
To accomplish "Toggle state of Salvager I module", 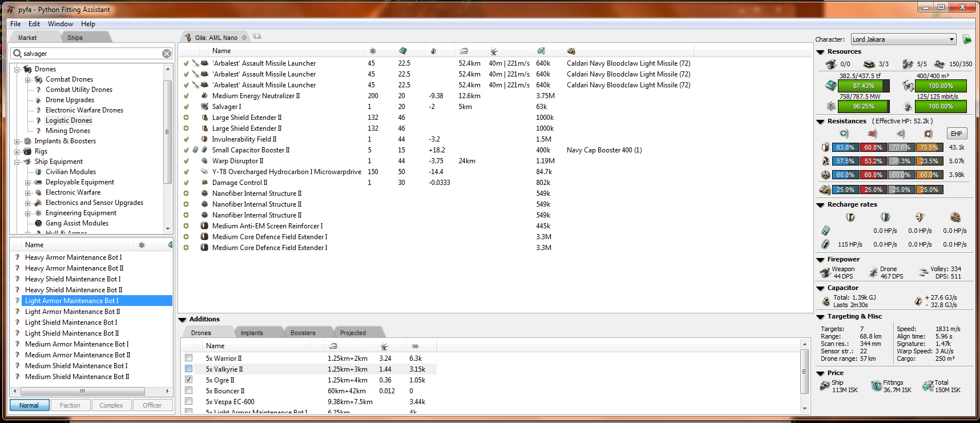I will tap(186, 107).
